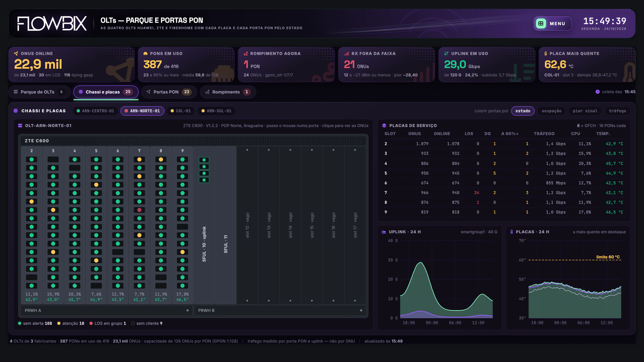Screen dimensions: 644x362
Task: Click the clock icon beside coleta das
Action: tap(598, 92)
